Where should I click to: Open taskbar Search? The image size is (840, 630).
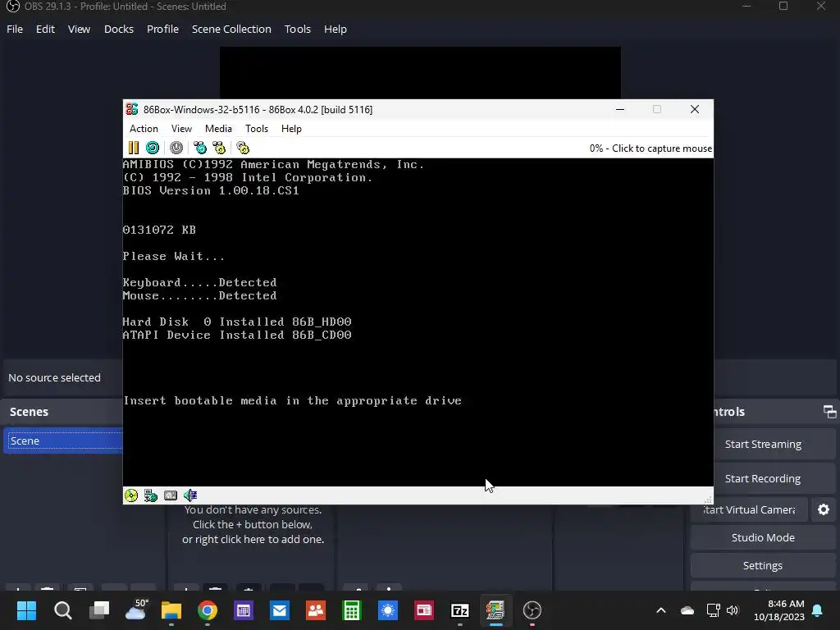click(62, 610)
